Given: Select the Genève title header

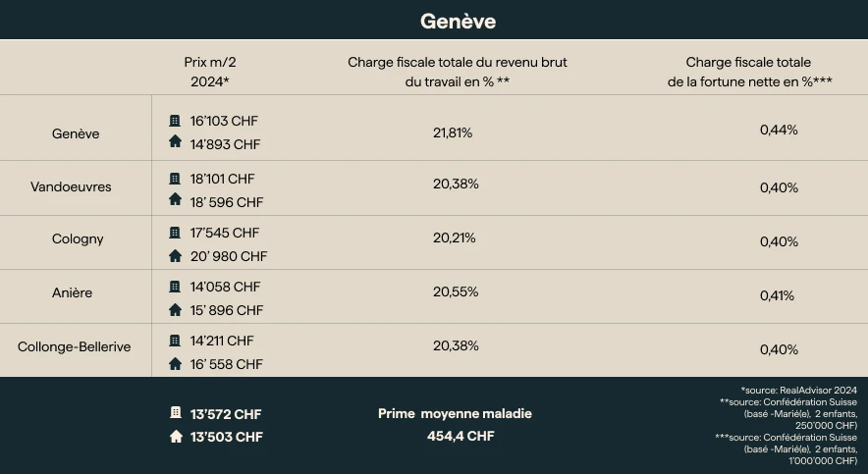Looking at the screenshot, I should coord(458,21).
